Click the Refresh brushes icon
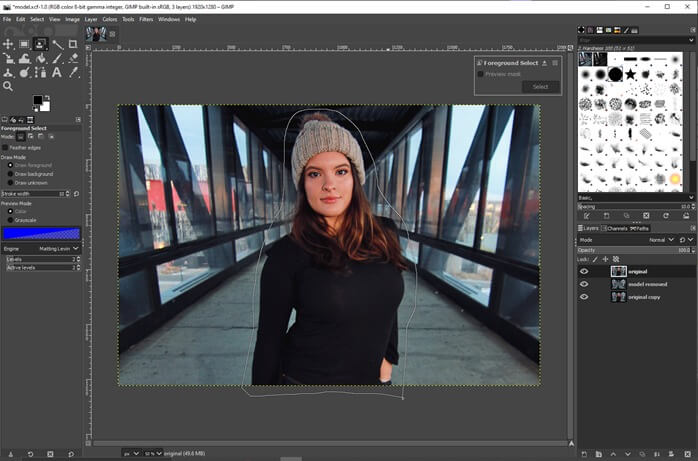This screenshot has height=461, width=698. (x=666, y=216)
